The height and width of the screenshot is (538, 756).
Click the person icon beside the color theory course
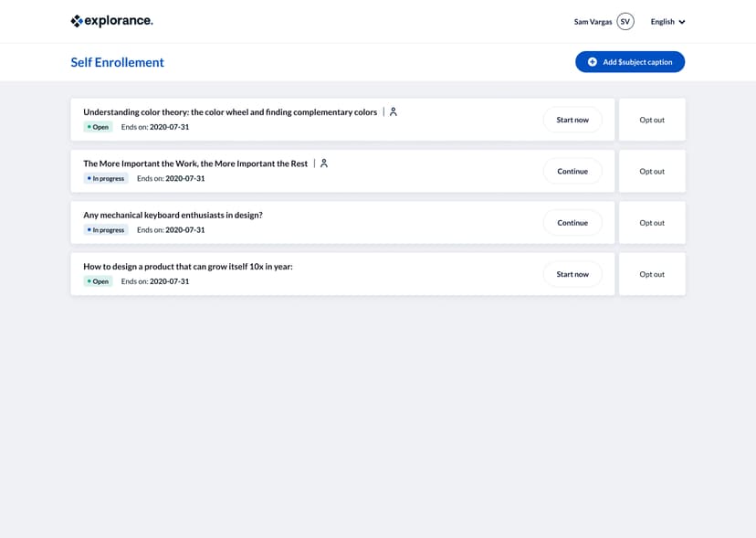(393, 111)
